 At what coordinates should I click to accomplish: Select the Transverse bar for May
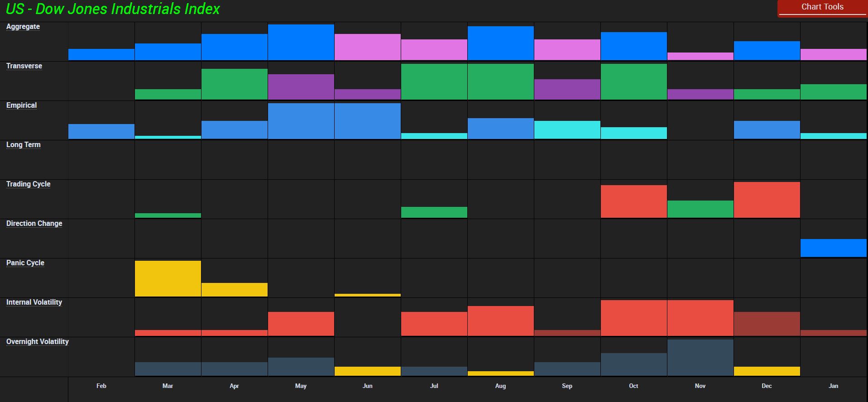(x=301, y=87)
